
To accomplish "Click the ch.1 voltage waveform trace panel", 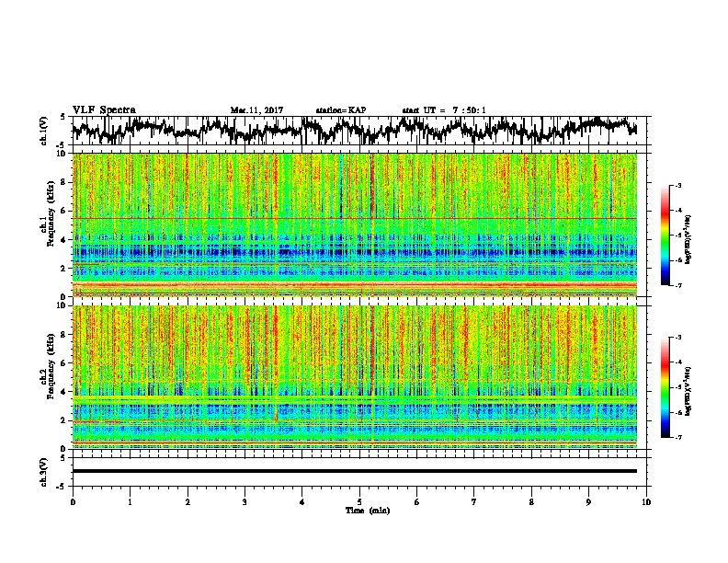I will [361, 131].
